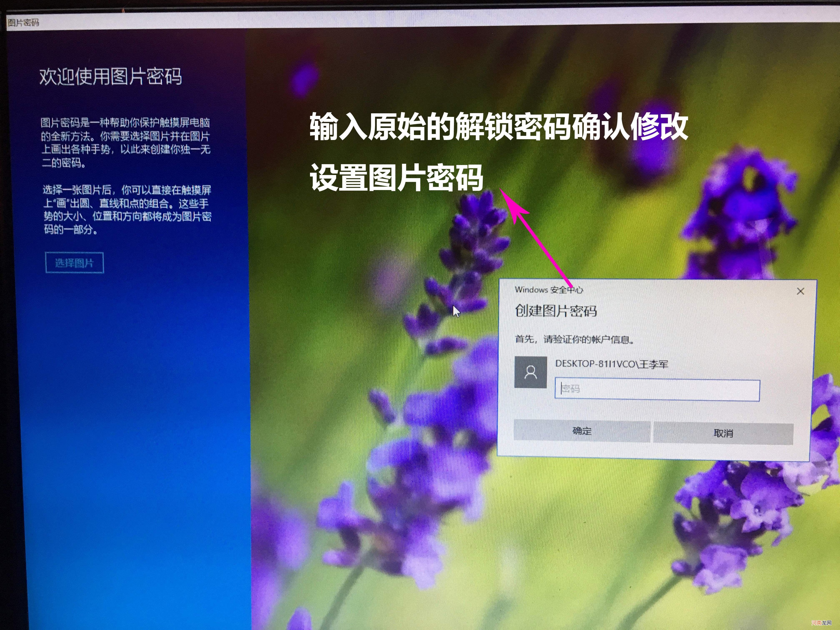Confirm with the 确定 button
This screenshot has width=840, height=630.
[x=582, y=431]
